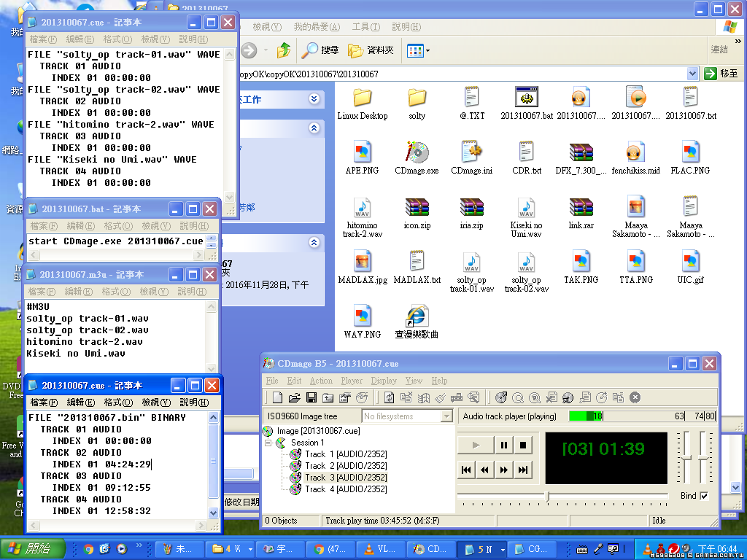Toggle the Bind checkbox for volume sliders
The width and height of the screenshot is (747, 560).
pos(704,496)
